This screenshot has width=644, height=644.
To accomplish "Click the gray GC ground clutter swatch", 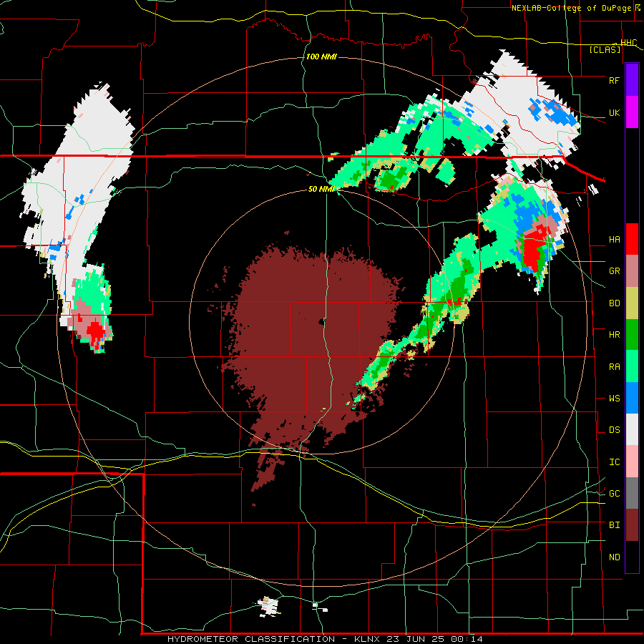I will point(632,493).
